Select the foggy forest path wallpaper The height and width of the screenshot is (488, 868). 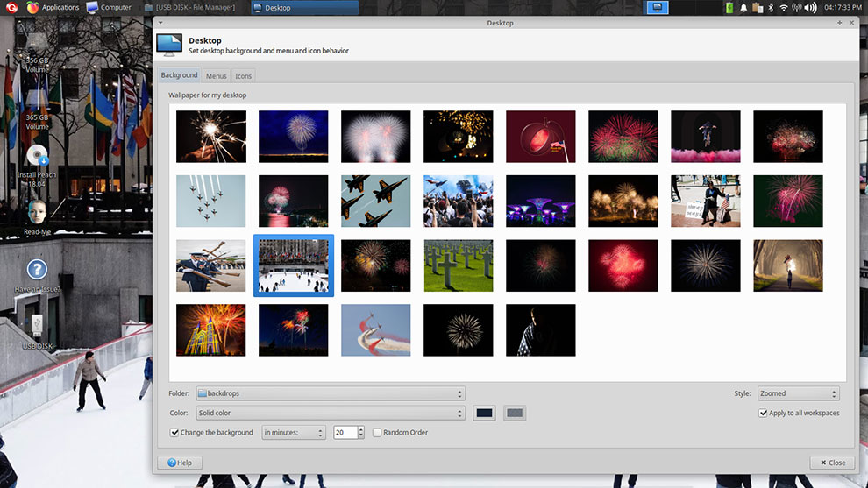788,265
